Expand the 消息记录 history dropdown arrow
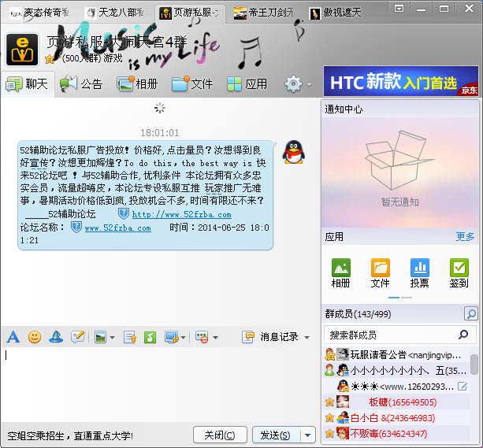Image resolution: width=483 pixels, height=448 pixels. pos(306,337)
